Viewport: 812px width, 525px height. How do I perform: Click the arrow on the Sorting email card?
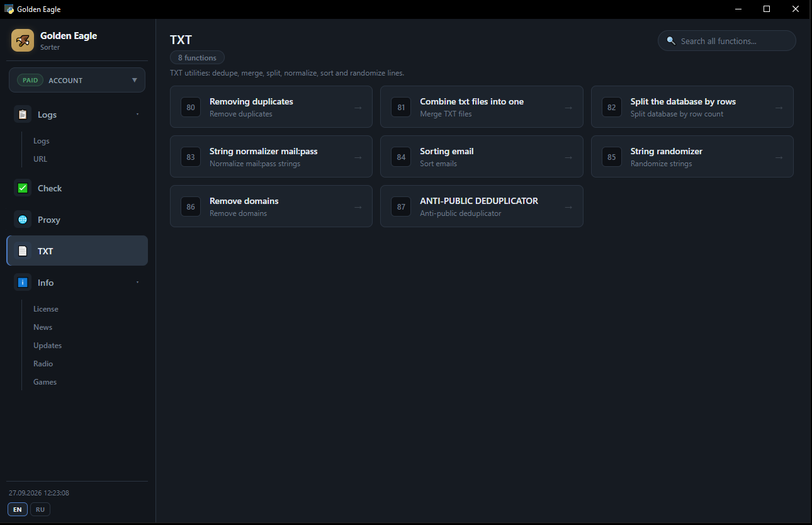coord(568,157)
